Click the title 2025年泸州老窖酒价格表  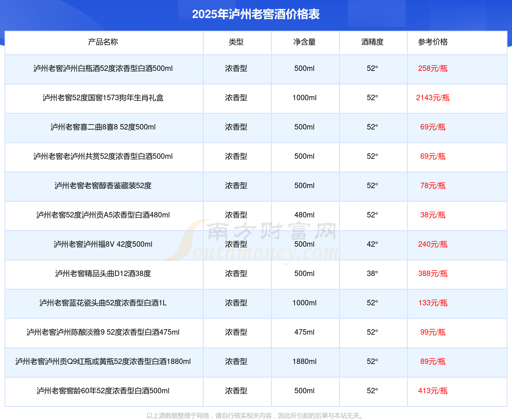[256, 14]
